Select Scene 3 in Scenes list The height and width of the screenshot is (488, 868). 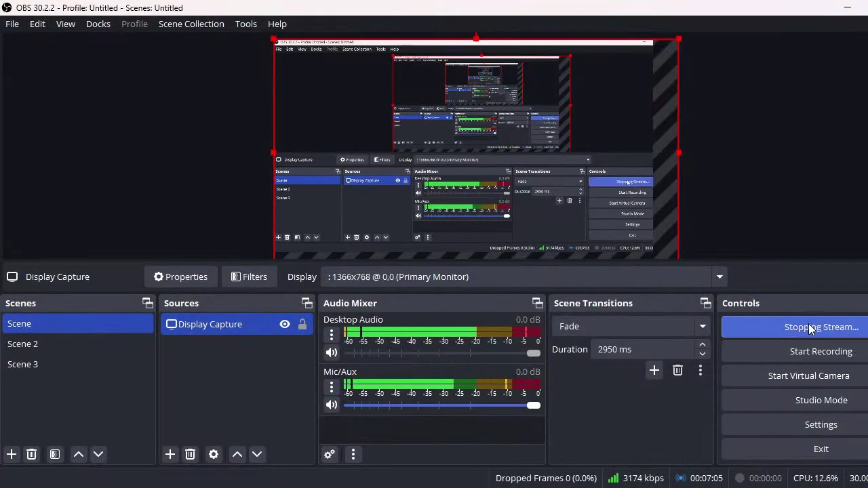pos(78,364)
